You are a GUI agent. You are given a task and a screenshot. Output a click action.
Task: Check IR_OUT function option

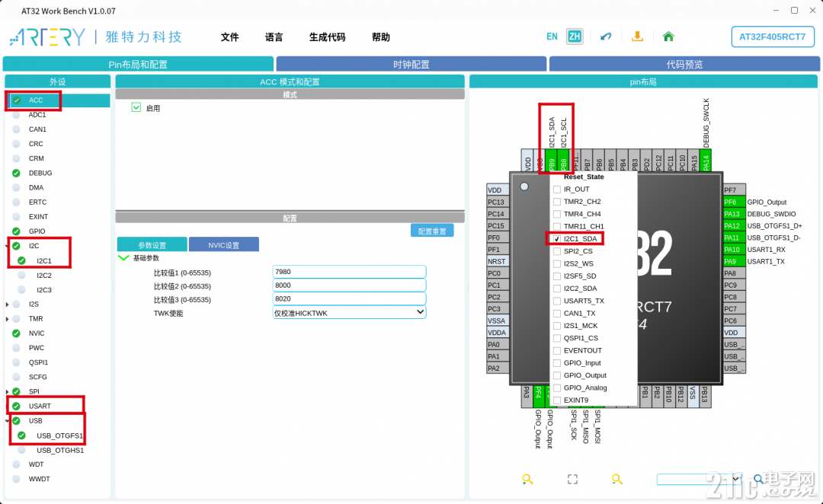[557, 190]
